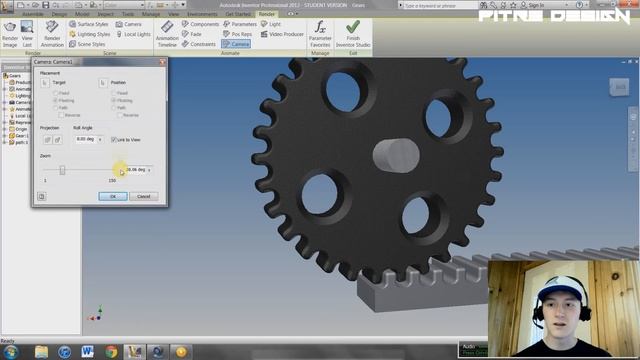This screenshot has width=640, height=360.
Task: Select Animate Pos Reps tool
Action: pyautogui.click(x=237, y=34)
